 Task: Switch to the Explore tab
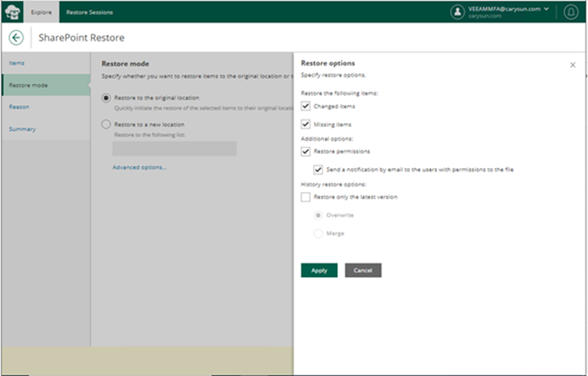pos(41,12)
